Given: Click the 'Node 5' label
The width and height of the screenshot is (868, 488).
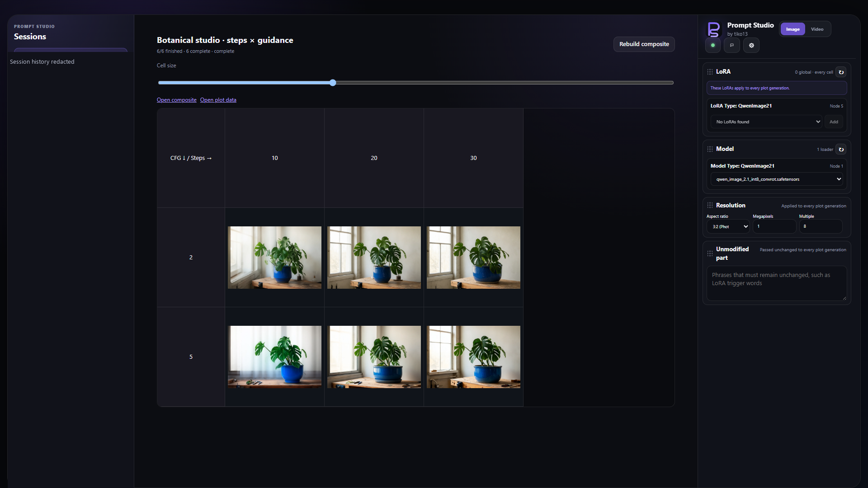Looking at the screenshot, I should click(836, 106).
